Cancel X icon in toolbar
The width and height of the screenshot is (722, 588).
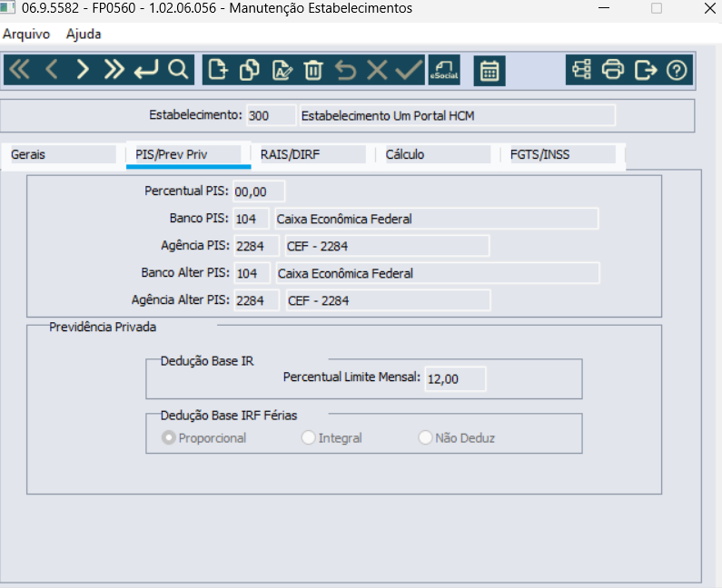377,70
